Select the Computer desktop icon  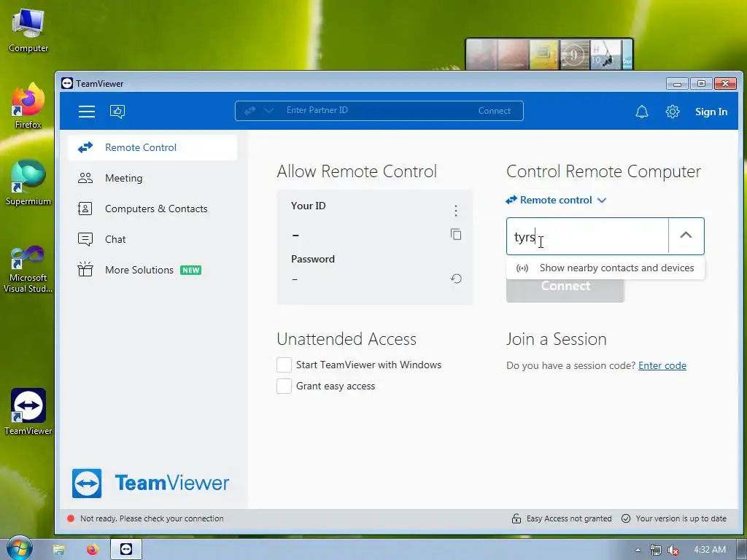click(x=28, y=31)
